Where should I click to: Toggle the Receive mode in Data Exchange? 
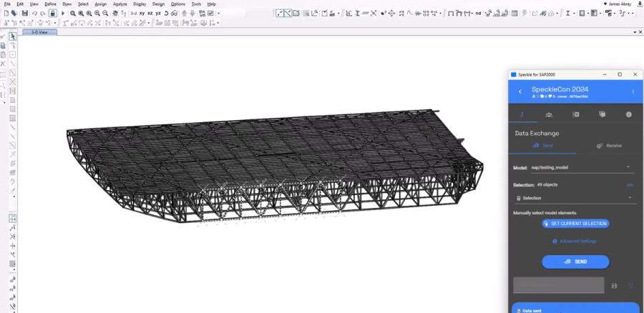pos(609,146)
